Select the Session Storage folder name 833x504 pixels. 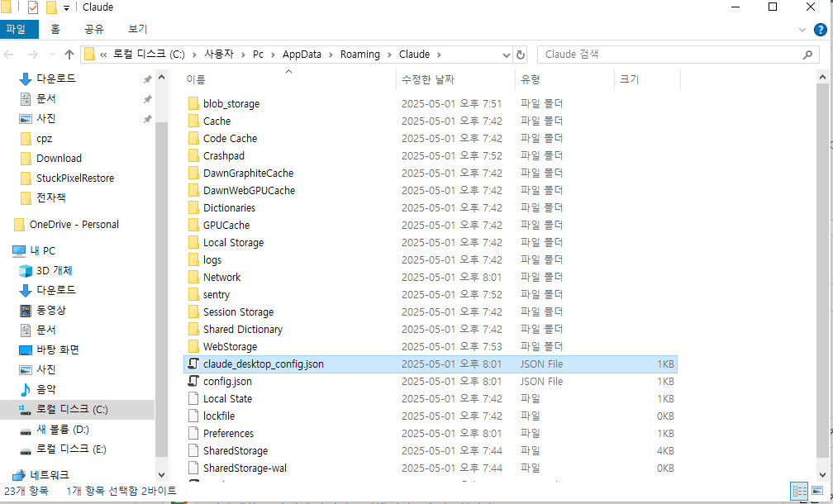point(239,312)
